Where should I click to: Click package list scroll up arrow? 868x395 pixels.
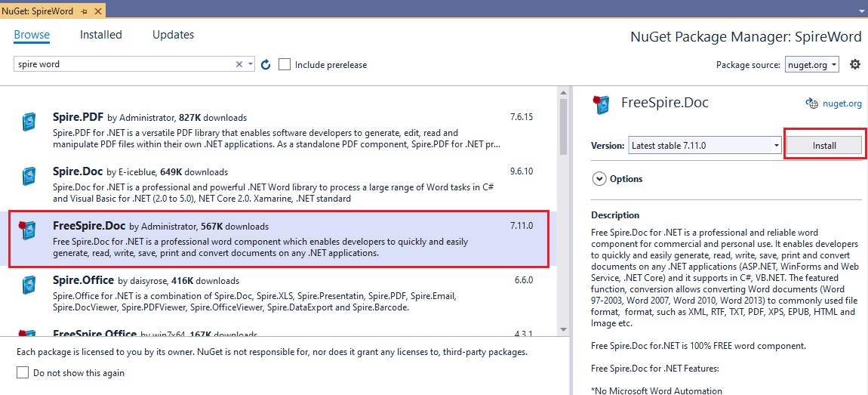point(564,92)
